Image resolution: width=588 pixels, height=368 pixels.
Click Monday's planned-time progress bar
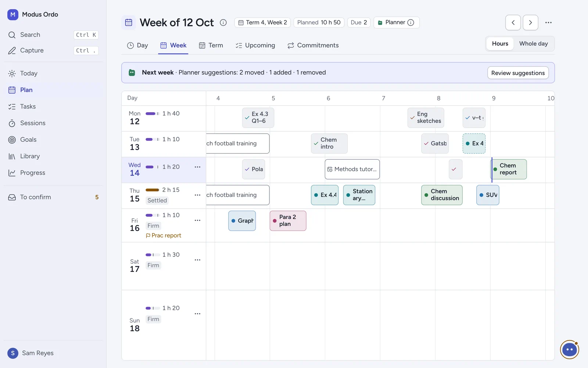152,114
